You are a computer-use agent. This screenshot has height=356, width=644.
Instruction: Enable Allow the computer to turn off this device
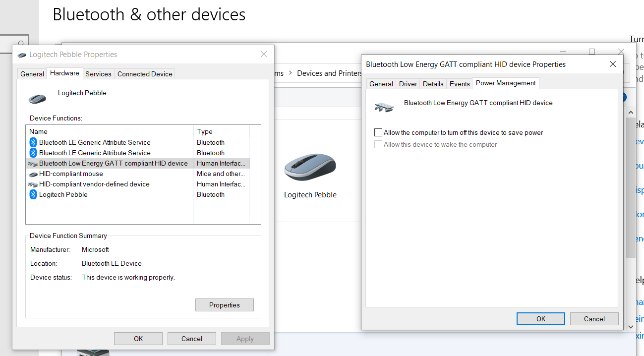pos(378,132)
